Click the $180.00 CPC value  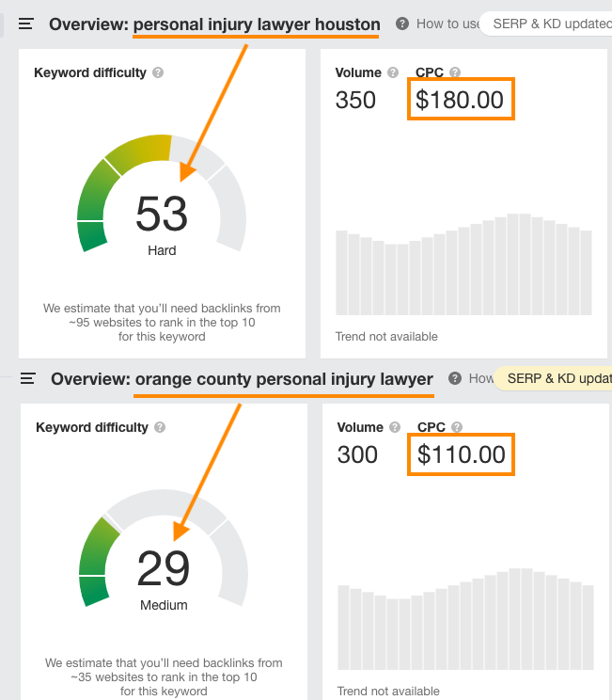[460, 99]
